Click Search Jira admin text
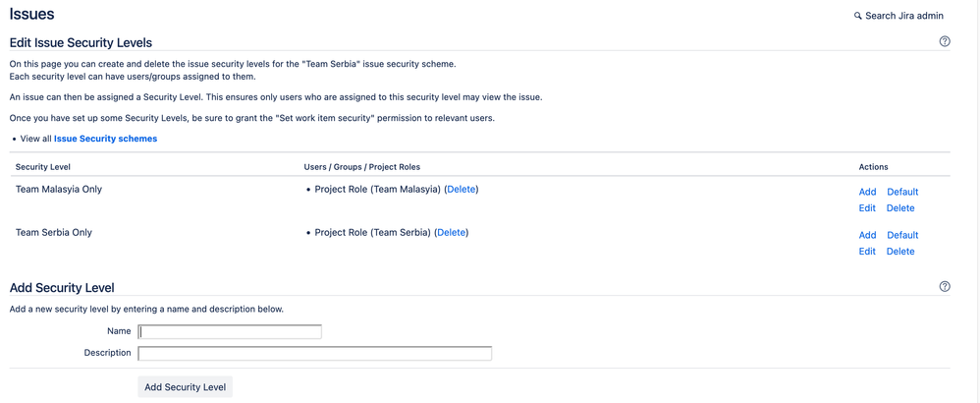This screenshot has width=980, height=403. (x=903, y=16)
